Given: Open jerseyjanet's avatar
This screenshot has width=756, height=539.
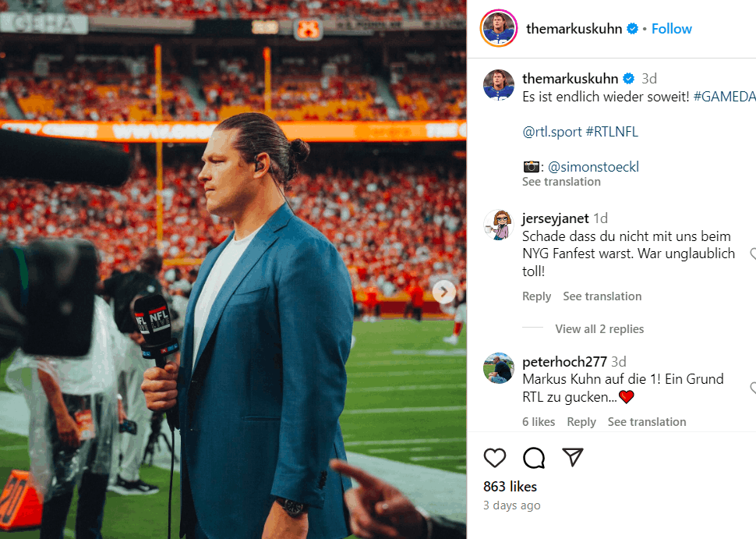Looking at the screenshot, I should tap(499, 225).
